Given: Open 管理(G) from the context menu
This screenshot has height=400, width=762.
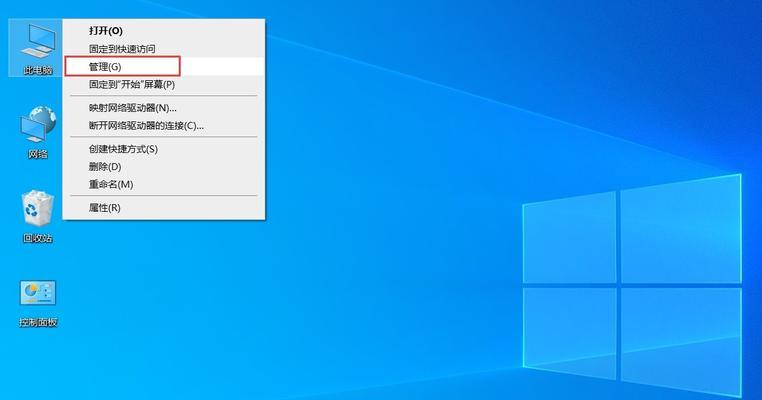Looking at the screenshot, I should [164, 67].
